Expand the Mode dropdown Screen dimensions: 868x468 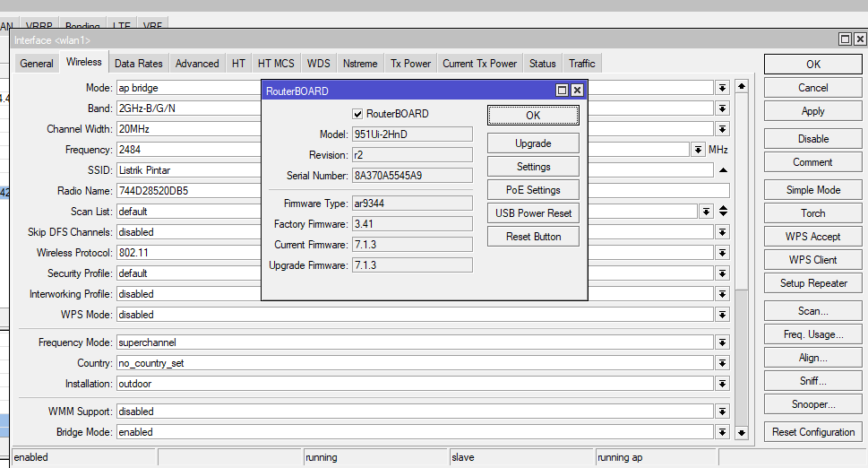722,88
